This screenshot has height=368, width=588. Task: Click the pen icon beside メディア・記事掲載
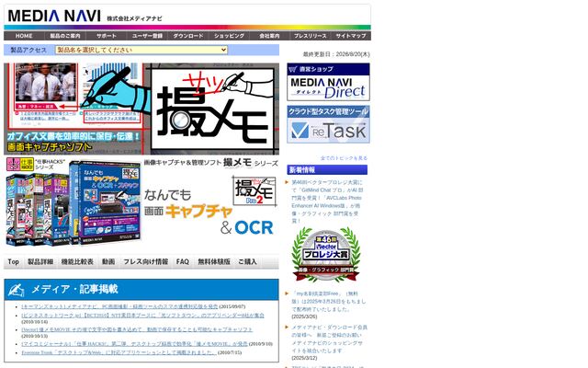(x=17, y=290)
